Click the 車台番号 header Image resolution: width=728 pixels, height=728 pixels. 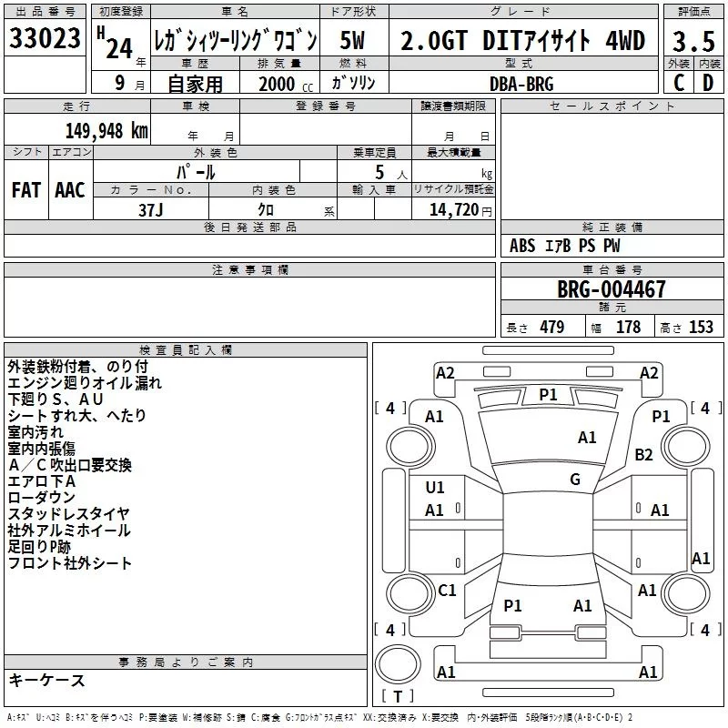612,269
